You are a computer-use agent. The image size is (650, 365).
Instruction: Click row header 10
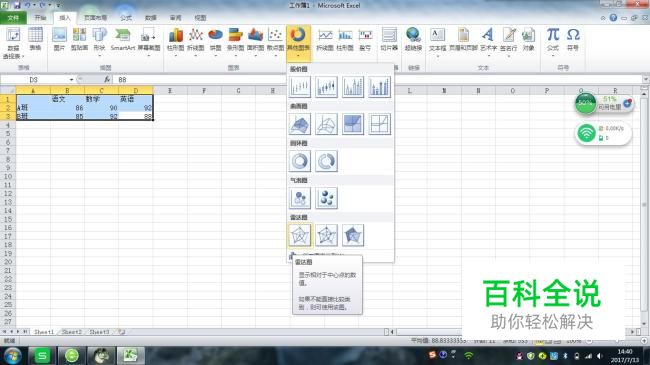7,177
